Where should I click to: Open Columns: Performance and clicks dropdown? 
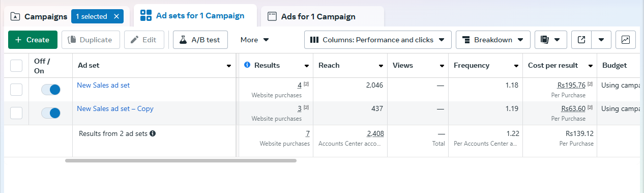coord(378,40)
